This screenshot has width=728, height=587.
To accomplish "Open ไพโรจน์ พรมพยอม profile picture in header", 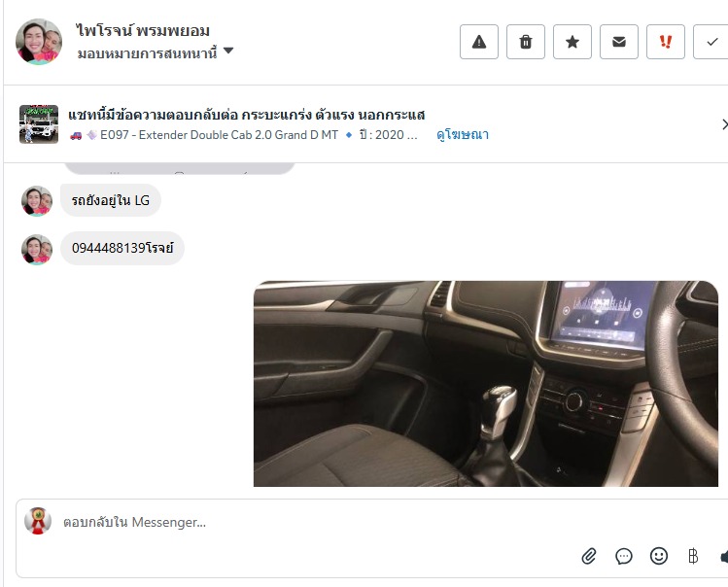I will tap(39, 42).
